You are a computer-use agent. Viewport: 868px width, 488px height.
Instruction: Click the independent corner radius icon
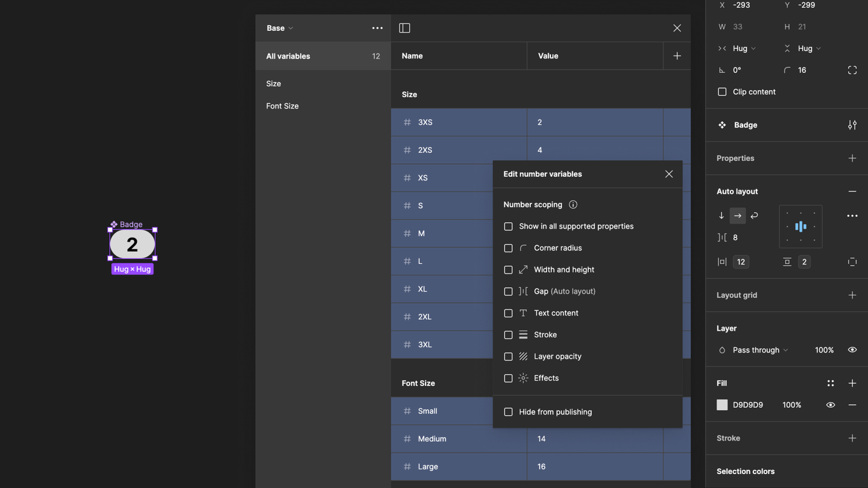click(852, 70)
